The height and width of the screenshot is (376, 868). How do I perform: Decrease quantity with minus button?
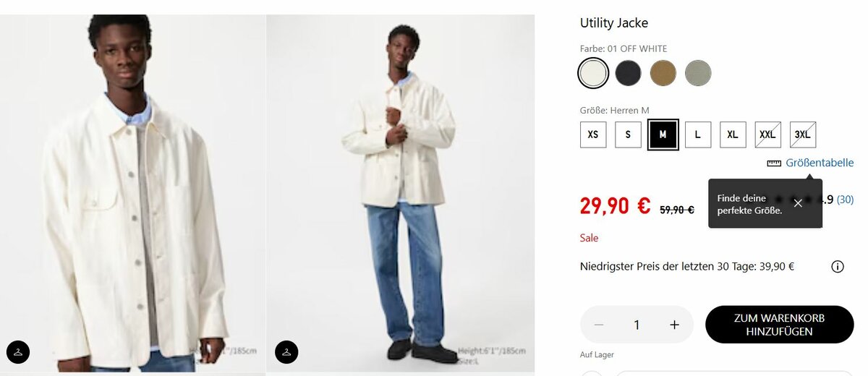coord(599,325)
